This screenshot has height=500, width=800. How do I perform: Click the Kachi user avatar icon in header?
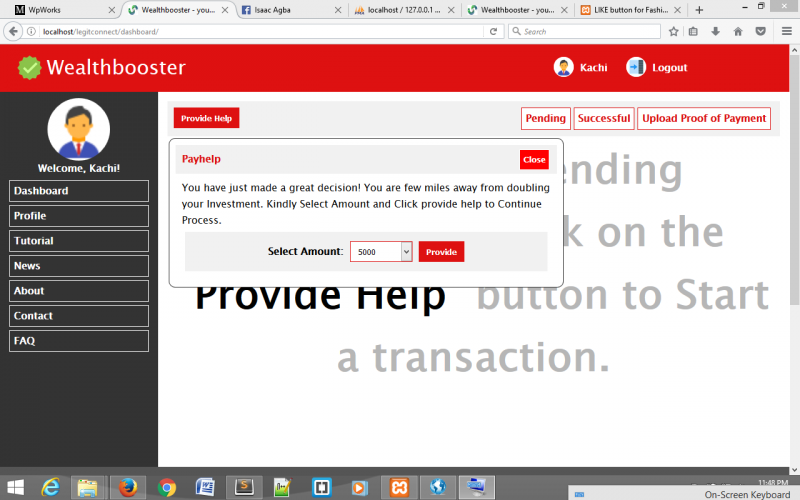[563, 67]
